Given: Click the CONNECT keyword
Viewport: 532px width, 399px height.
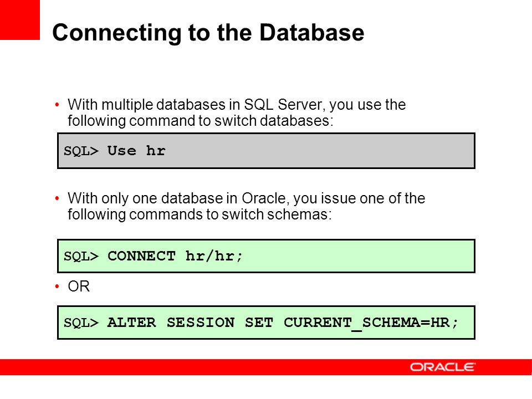Looking at the screenshot, I should (141, 256).
